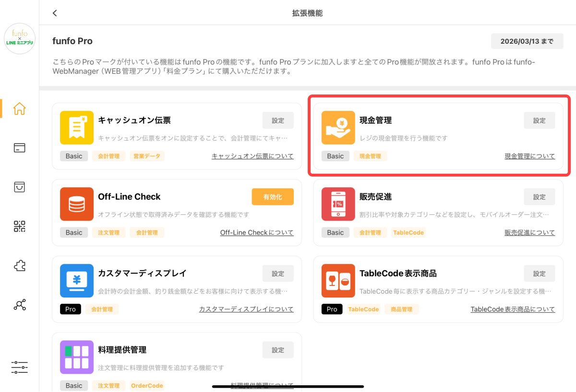
Task: Tap the orange database icon for Off-Line Check
Action: pos(77,204)
